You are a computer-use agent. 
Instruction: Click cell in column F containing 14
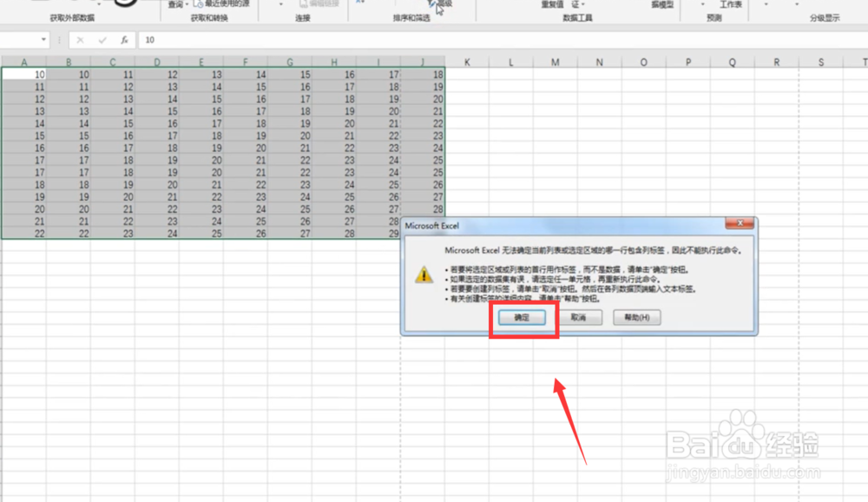pyautogui.click(x=246, y=74)
